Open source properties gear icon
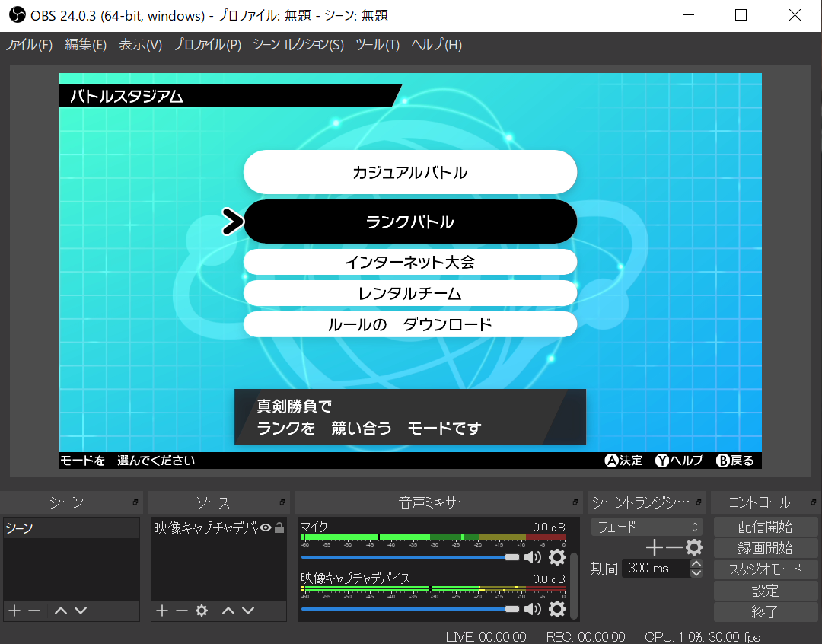Viewport: 822px width, 644px height. pos(202,611)
